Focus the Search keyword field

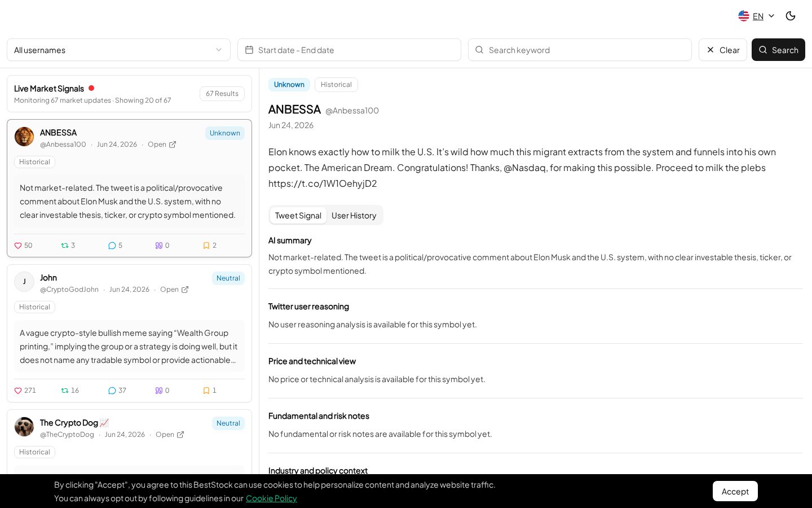click(x=580, y=50)
